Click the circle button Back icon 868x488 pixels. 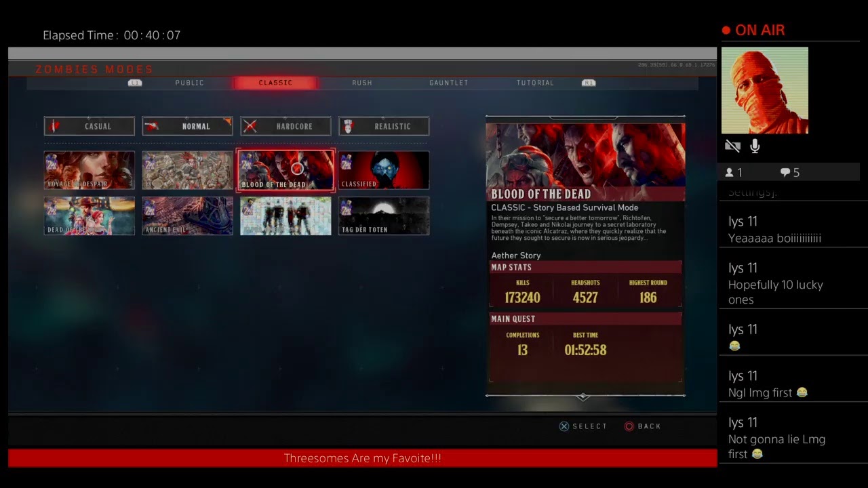(x=629, y=426)
